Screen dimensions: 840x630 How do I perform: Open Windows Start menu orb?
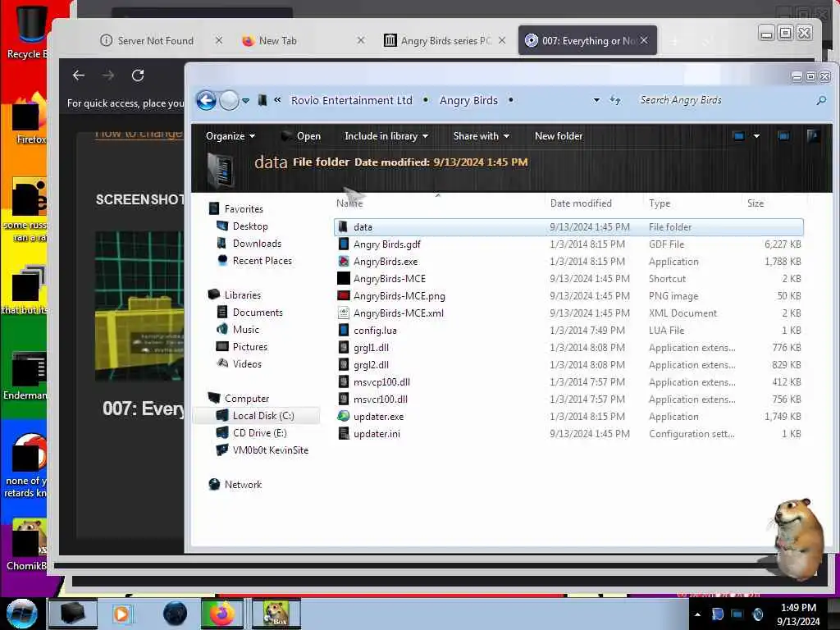[22, 614]
